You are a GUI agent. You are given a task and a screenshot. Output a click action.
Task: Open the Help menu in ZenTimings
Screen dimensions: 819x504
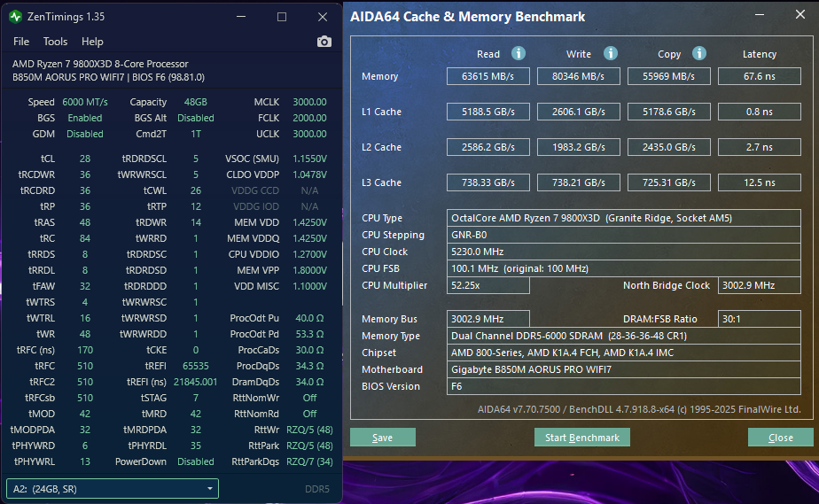tap(92, 42)
